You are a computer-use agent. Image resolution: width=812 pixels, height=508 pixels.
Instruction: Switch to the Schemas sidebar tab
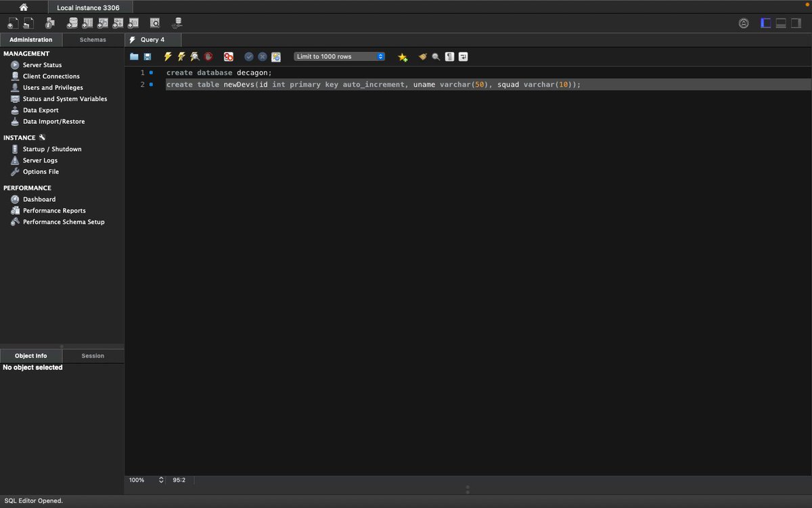93,39
